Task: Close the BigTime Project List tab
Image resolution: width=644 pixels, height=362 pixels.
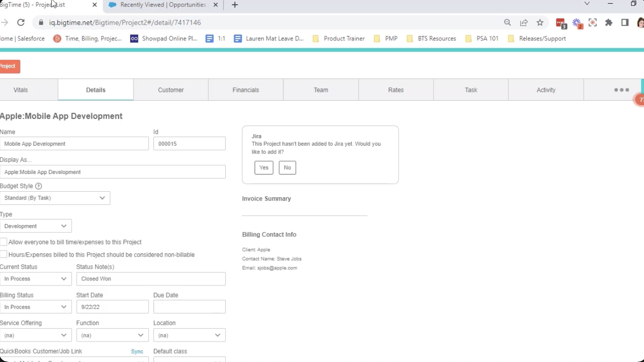Action: click(x=95, y=5)
